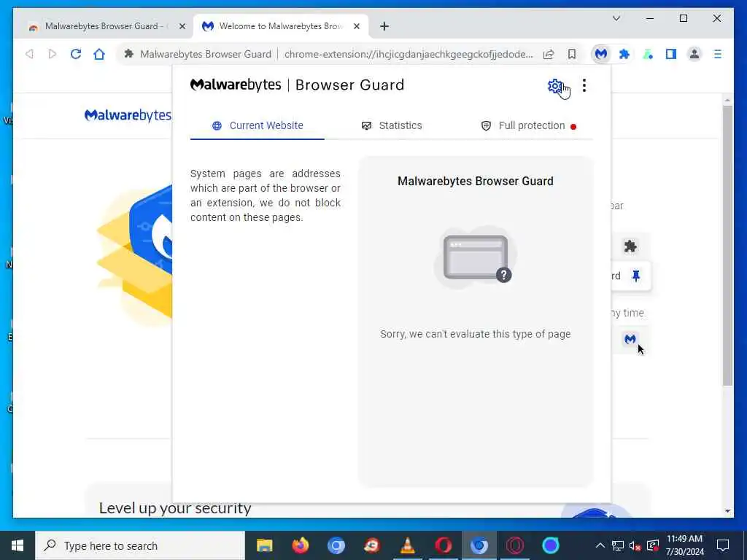Click the 'Malwarebytes Browser Guard' site heading
This screenshot has width=747, height=560.
475,181
